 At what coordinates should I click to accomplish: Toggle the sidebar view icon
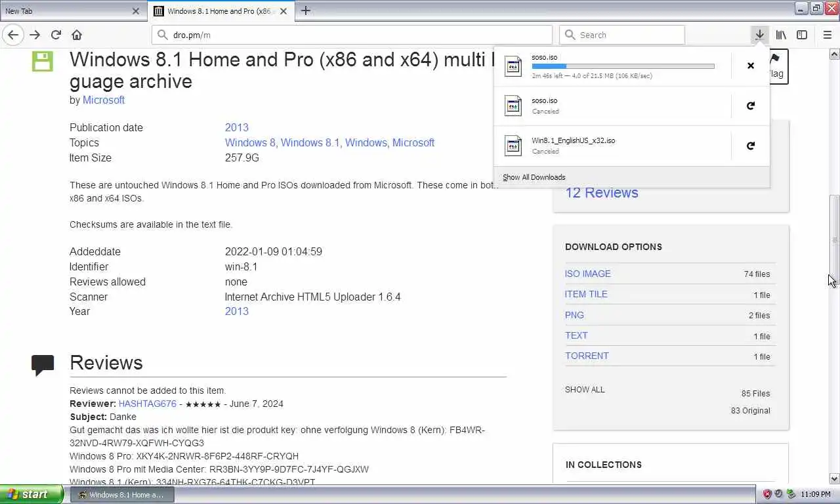[x=802, y=35]
